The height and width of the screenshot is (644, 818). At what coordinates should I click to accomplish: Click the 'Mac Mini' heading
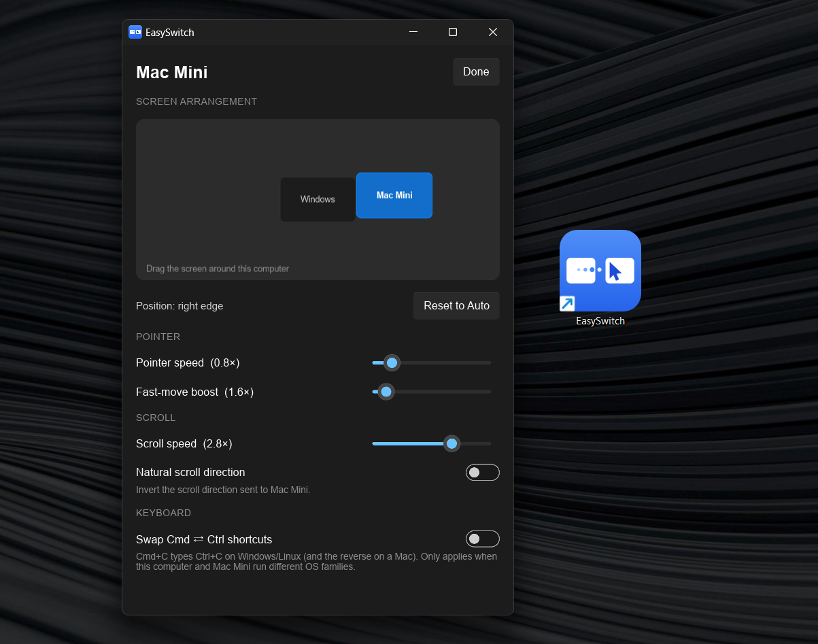tap(172, 73)
